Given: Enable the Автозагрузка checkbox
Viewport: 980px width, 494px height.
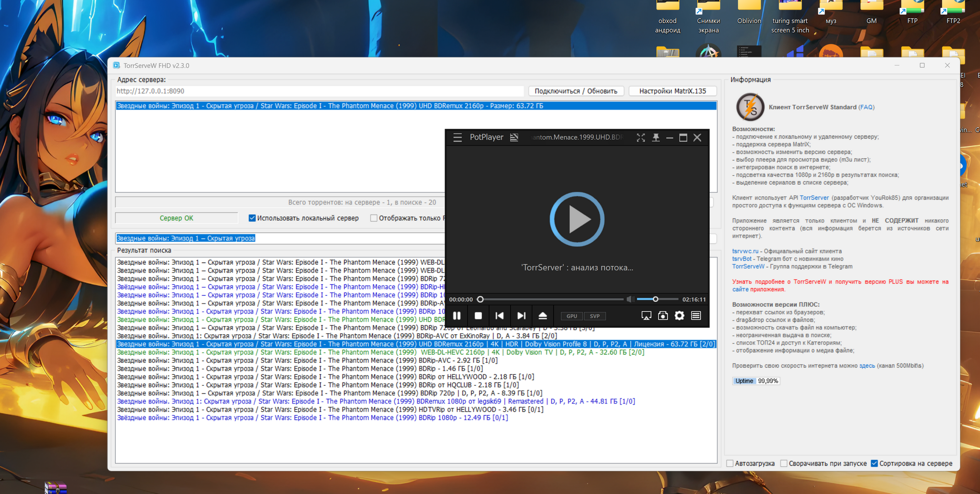Looking at the screenshot, I should pos(730,463).
